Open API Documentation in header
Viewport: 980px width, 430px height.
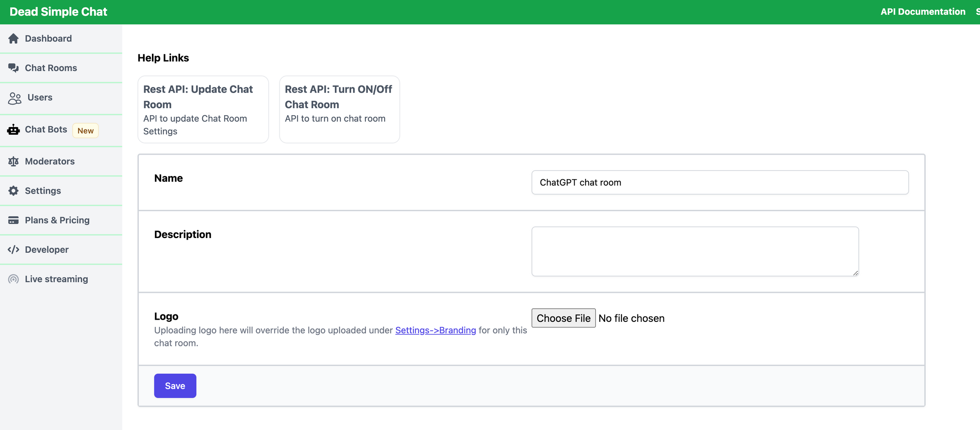(x=922, y=12)
